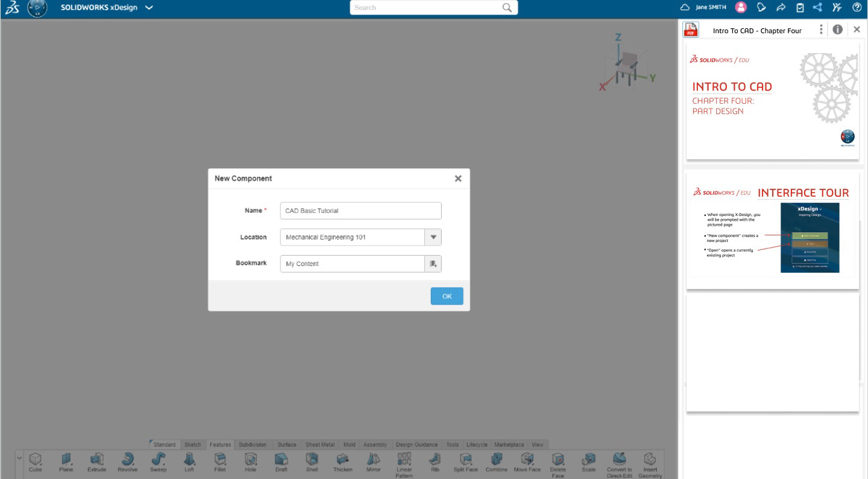Open the clipboard tasks icon
The width and height of the screenshot is (868, 479).
800,8
